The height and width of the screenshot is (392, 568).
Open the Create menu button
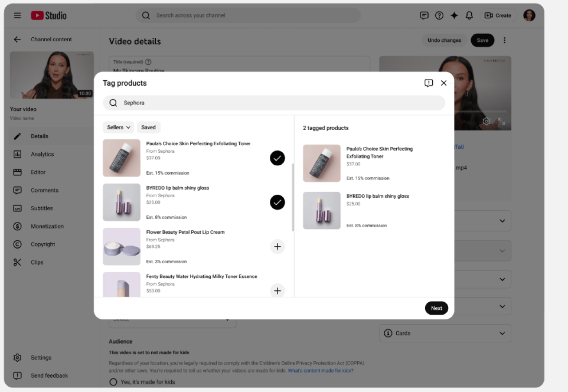[498, 16]
